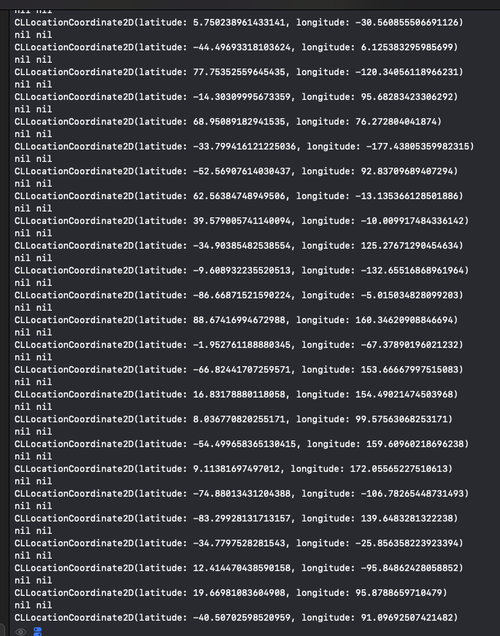The image size is (500, 636).
Task: Click the coordinate line with longitude -120.34056118966231
Action: coord(238,72)
